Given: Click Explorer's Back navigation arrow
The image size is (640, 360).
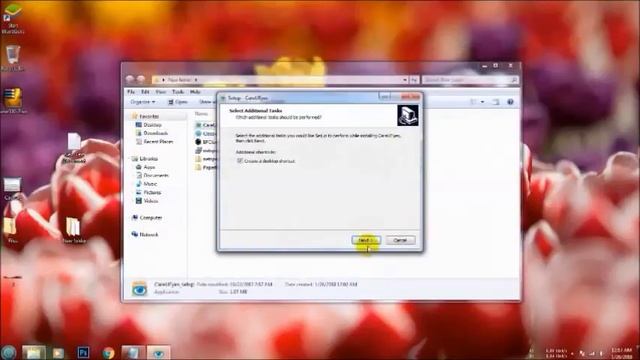Looking at the screenshot, I should pyautogui.click(x=130, y=79).
